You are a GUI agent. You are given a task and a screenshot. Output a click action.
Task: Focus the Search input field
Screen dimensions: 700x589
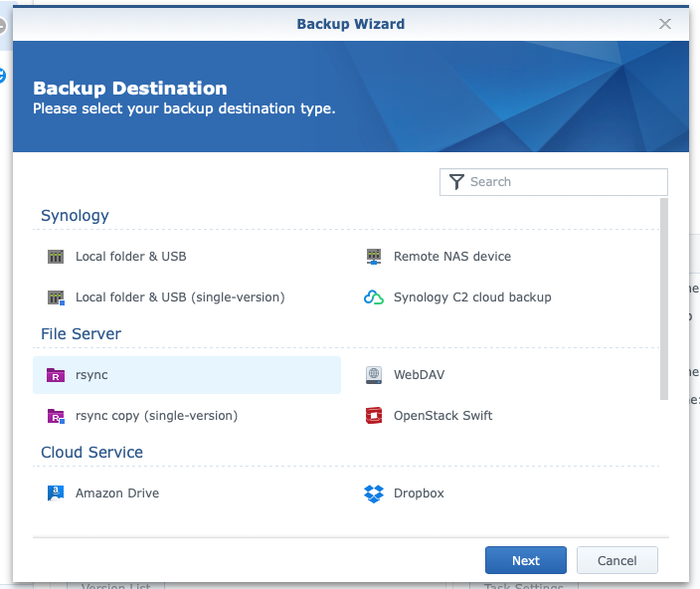(554, 182)
